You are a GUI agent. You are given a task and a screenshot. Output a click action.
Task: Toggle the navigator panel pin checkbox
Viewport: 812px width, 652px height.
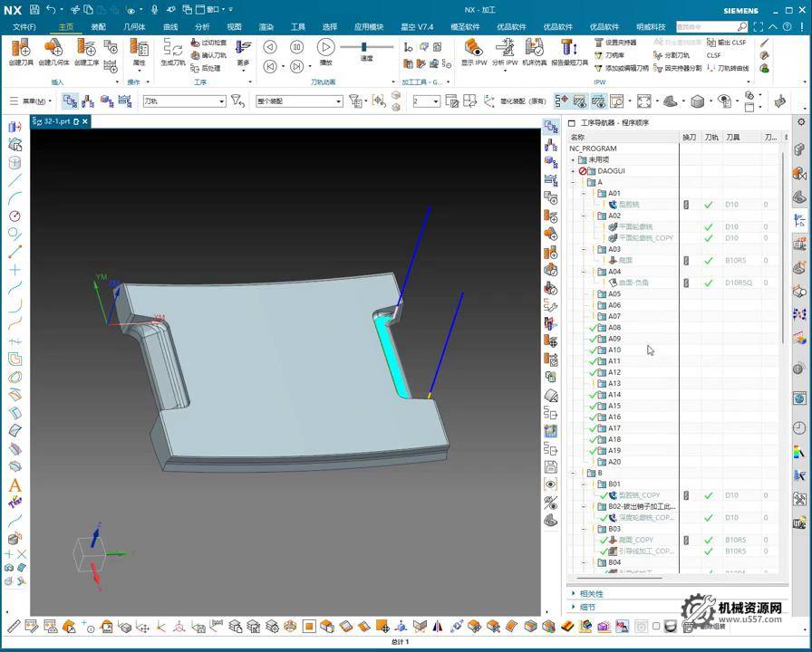(571, 123)
